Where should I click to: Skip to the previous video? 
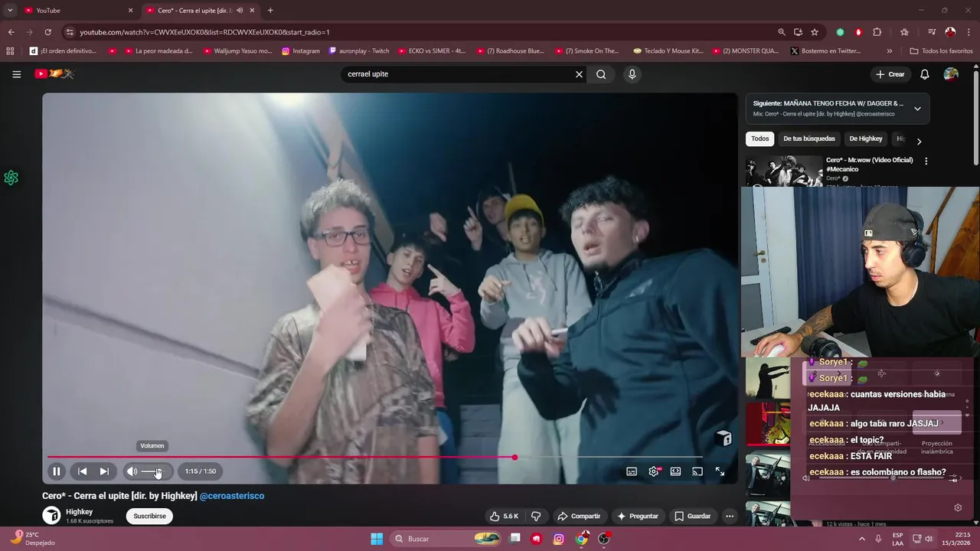83,471
